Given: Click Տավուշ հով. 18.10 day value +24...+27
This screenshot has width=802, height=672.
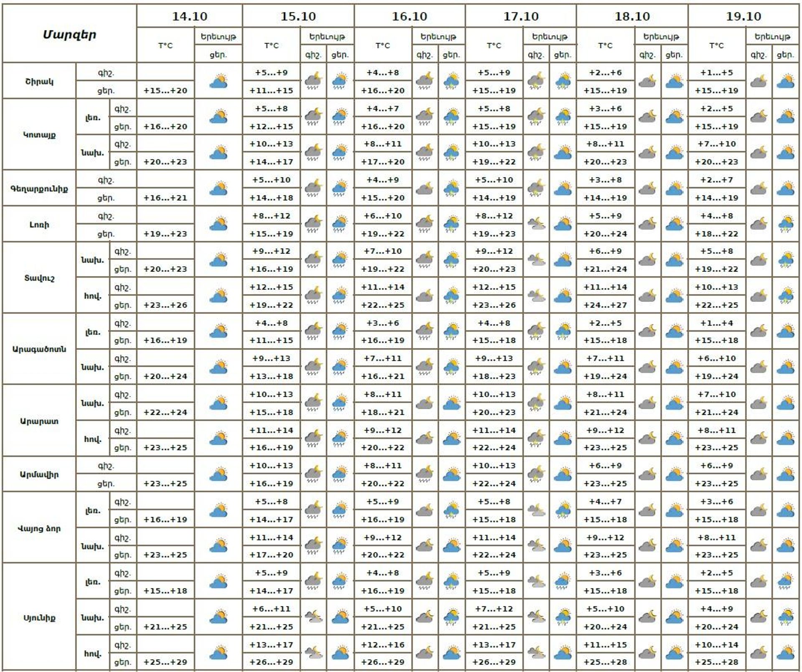Looking at the screenshot, I should (x=605, y=305).
